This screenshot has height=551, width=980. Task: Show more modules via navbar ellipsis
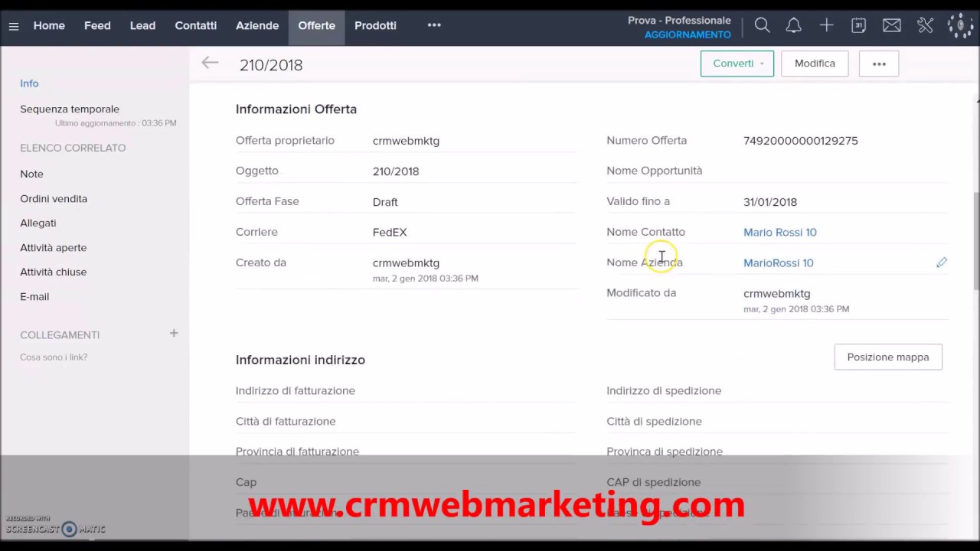click(434, 25)
